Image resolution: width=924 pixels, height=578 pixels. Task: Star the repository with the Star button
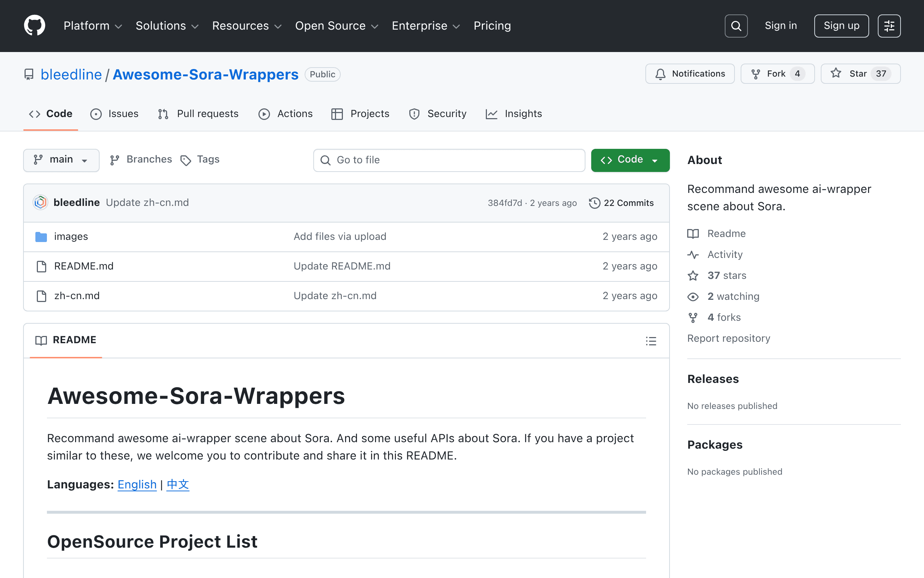tap(860, 74)
